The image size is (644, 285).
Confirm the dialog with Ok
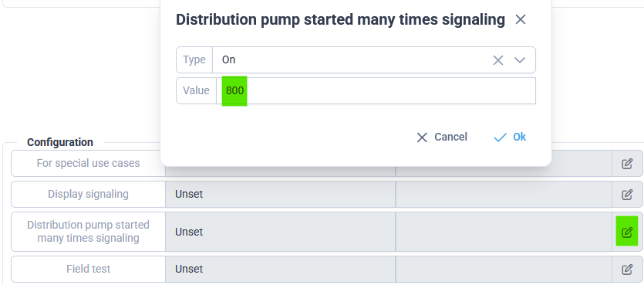[510, 137]
